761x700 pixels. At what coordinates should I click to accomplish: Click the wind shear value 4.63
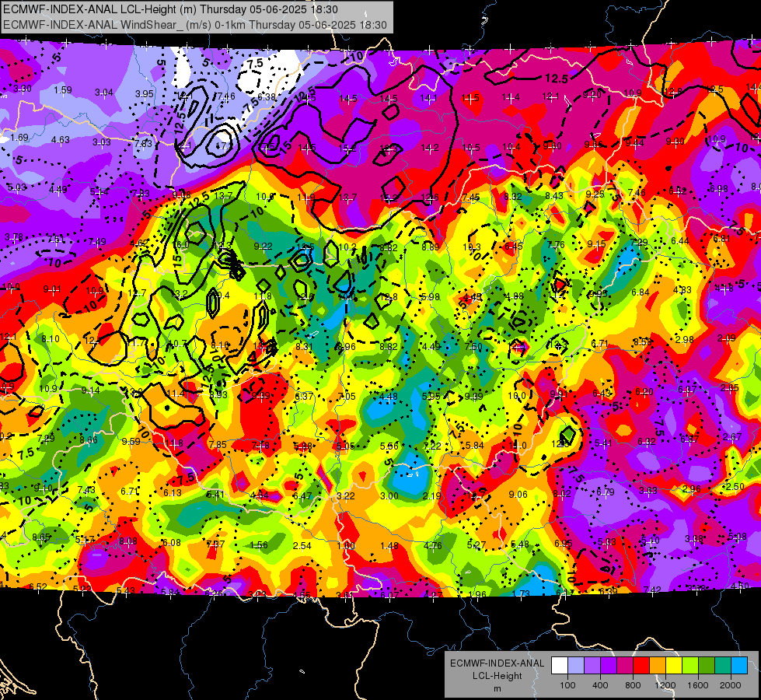point(60,140)
